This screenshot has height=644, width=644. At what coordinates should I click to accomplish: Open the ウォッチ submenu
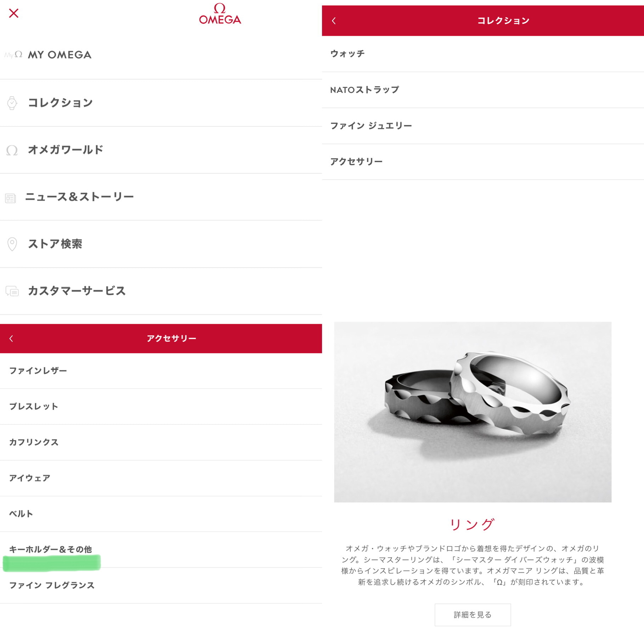tap(483, 54)
